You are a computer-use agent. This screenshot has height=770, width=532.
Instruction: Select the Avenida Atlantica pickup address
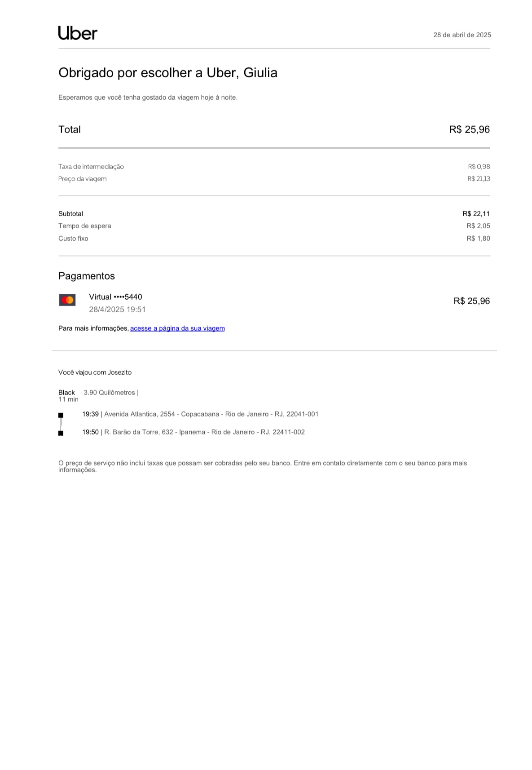click(x=211, y=414)
